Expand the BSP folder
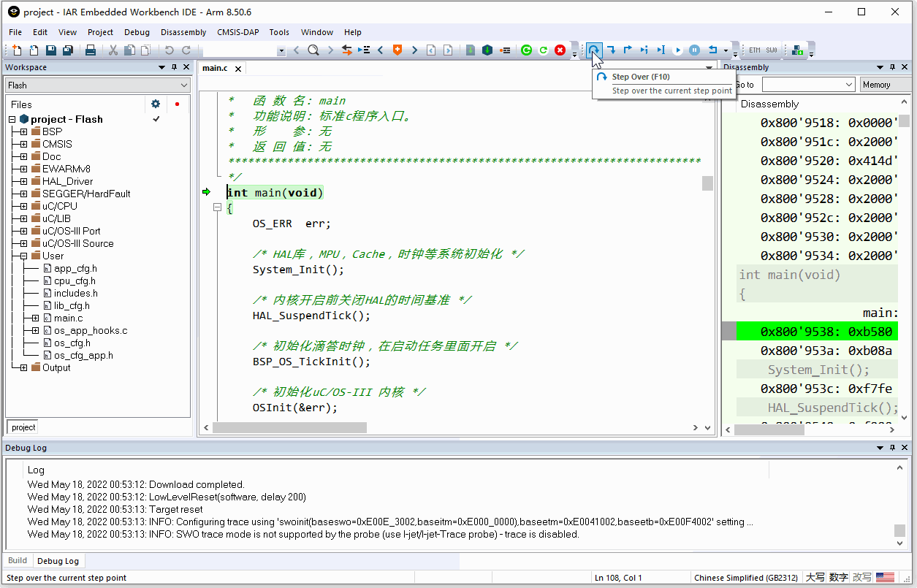The height and width of the screenshot is (588, 917). pos(23,131)
